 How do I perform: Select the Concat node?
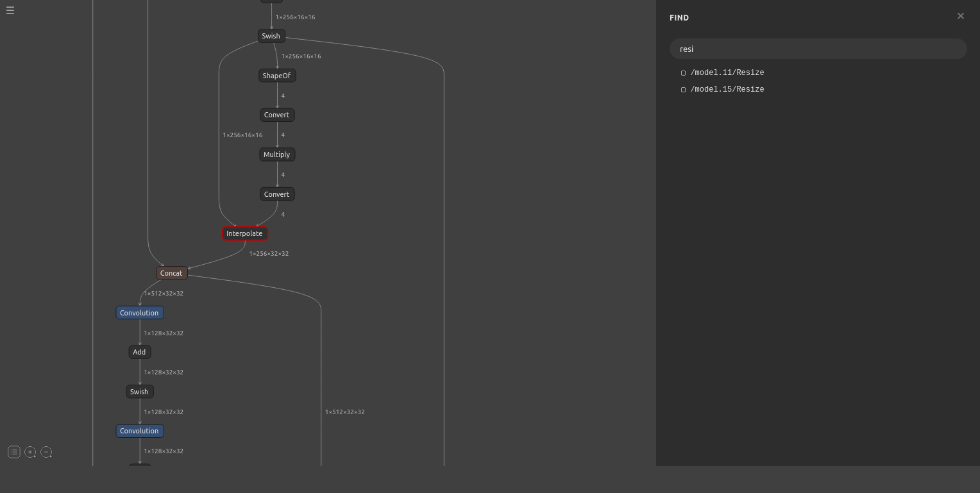171,273
